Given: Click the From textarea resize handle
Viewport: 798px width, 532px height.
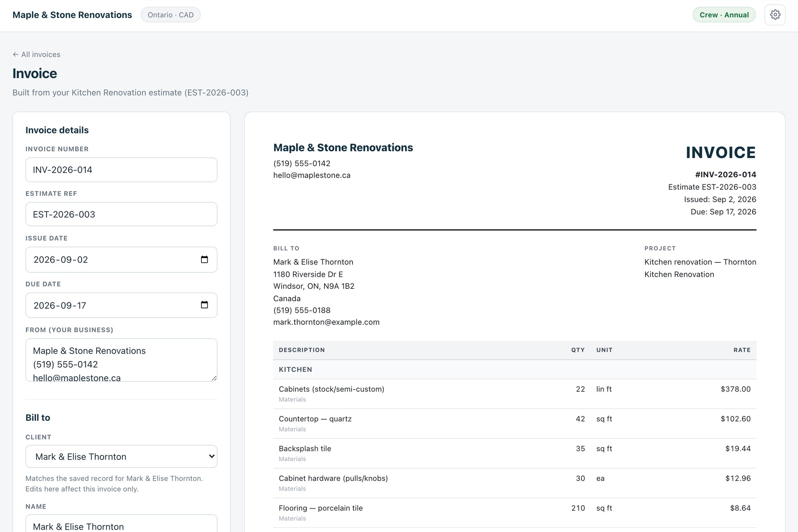Looking at the screenshot, I should 214,378.
